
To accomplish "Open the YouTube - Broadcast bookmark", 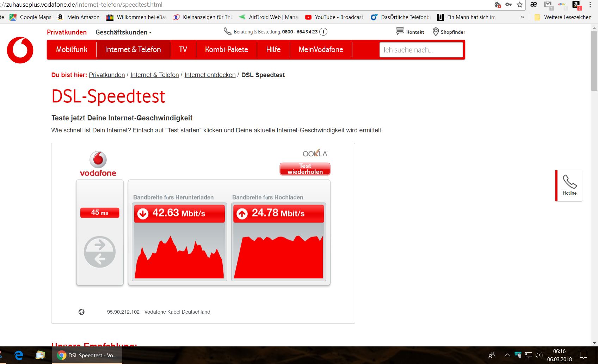I will point(334,17).
